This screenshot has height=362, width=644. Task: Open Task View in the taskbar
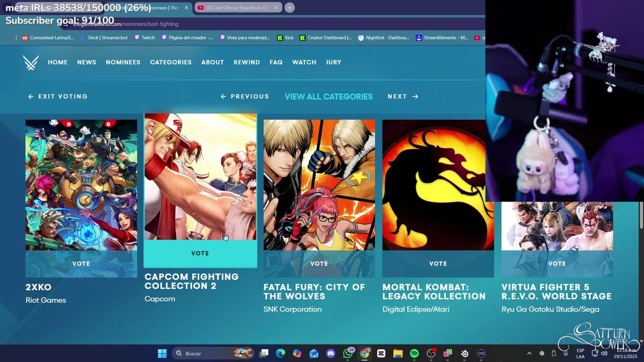[x=264, y=353]
